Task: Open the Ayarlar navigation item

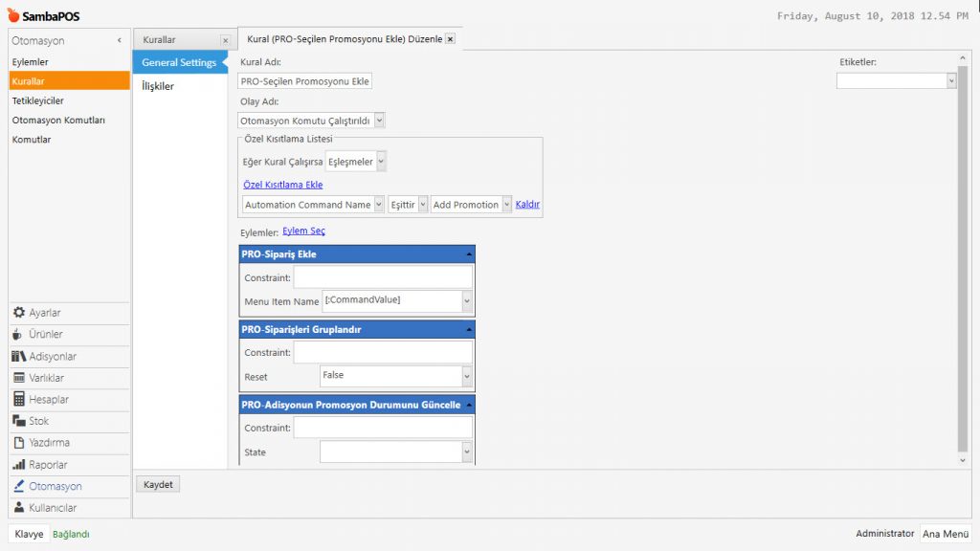Action: click(69, 313)
